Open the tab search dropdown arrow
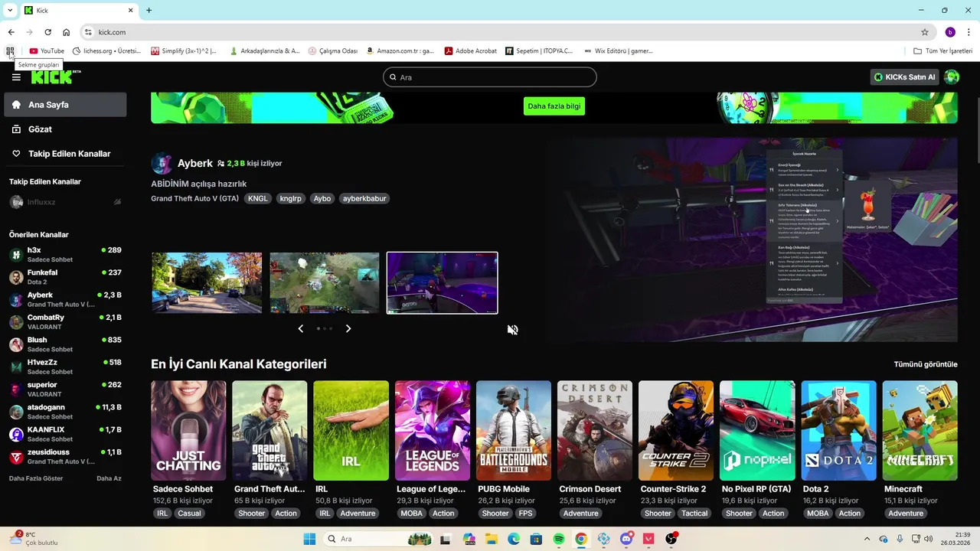This screenshot has height=551, width=980. [10, 10]
